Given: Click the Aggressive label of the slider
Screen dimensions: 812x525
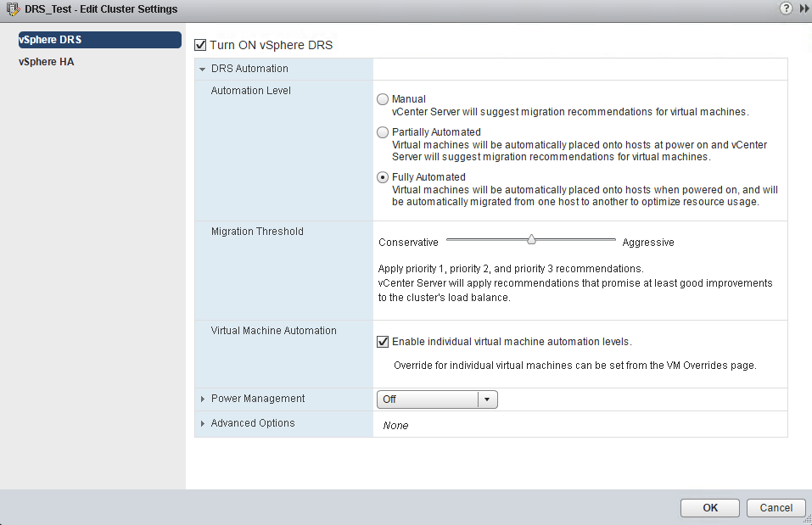Looking at the screenshot, I should (x=648, y=243).
